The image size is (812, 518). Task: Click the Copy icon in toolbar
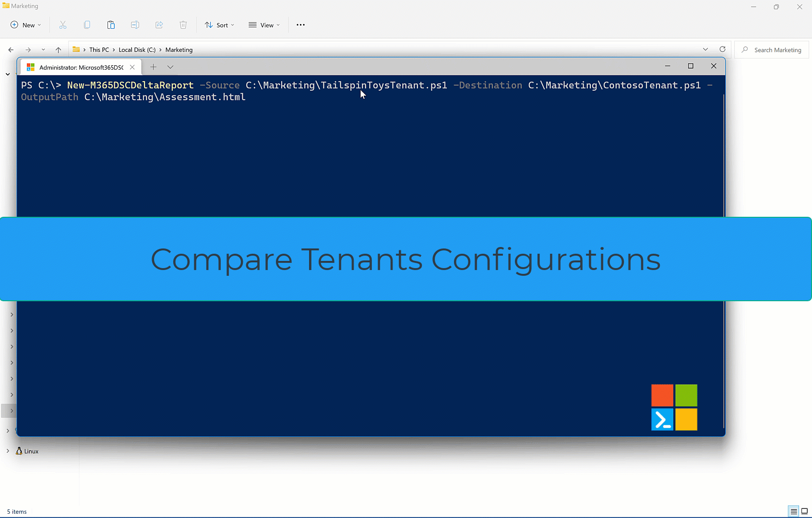coord(87,25)
